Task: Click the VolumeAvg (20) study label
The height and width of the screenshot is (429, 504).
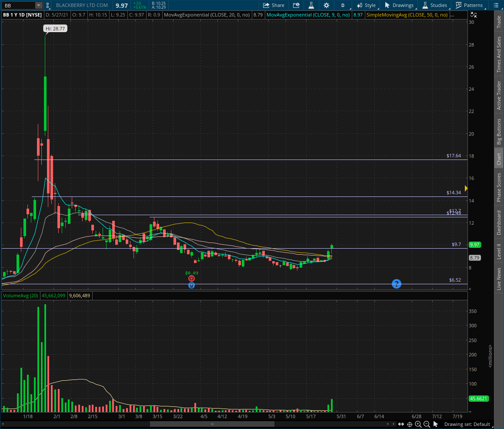Action: click(x=20, y=296)
